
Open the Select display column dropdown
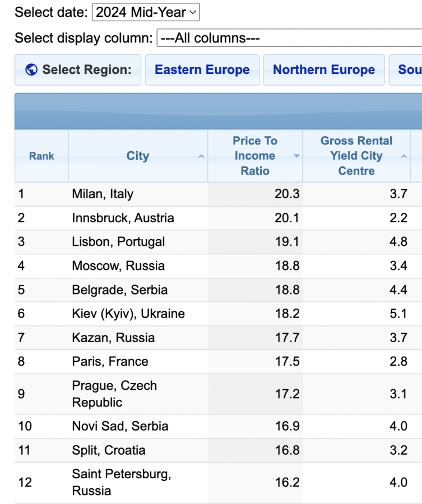click(289, 38)
